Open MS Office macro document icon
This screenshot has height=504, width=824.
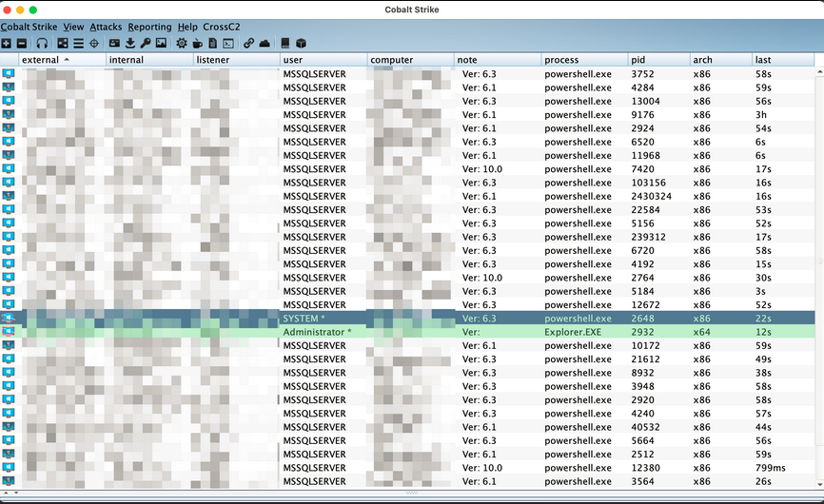[213, 43]
